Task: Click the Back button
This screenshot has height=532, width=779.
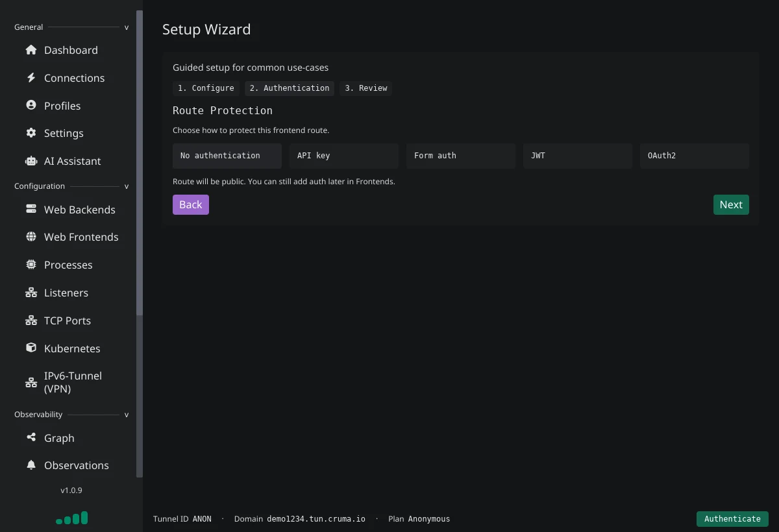Action: point(191,204)
